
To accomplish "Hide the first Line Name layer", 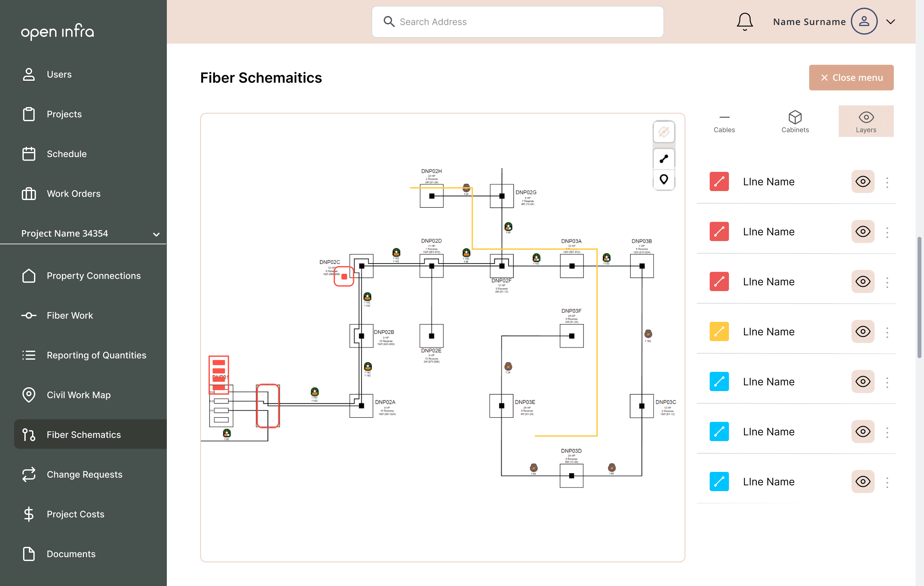I will (x=863, y=181).
